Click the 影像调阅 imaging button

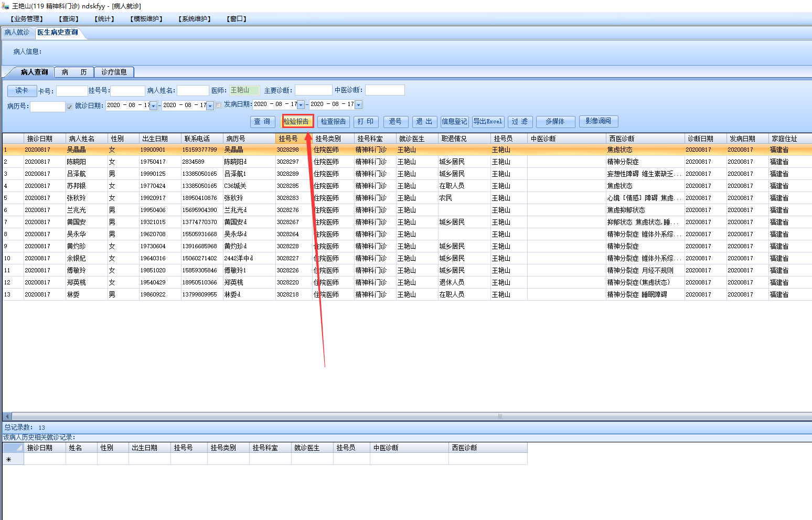pos(599,121)
